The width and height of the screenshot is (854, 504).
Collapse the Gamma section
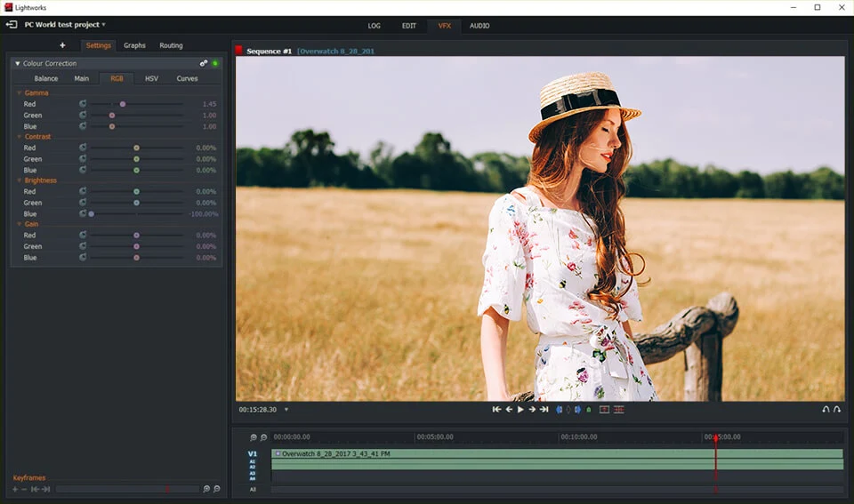19,93
